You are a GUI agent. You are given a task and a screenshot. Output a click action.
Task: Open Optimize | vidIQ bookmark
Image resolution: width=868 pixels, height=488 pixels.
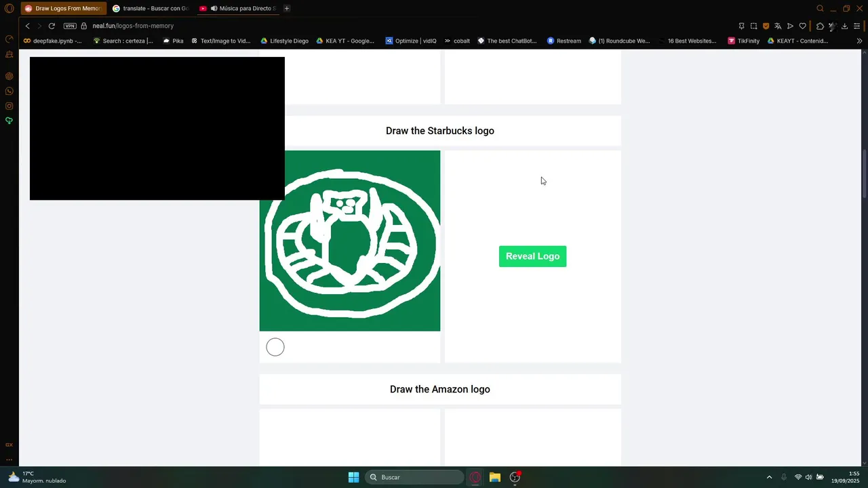click(411, 41)
